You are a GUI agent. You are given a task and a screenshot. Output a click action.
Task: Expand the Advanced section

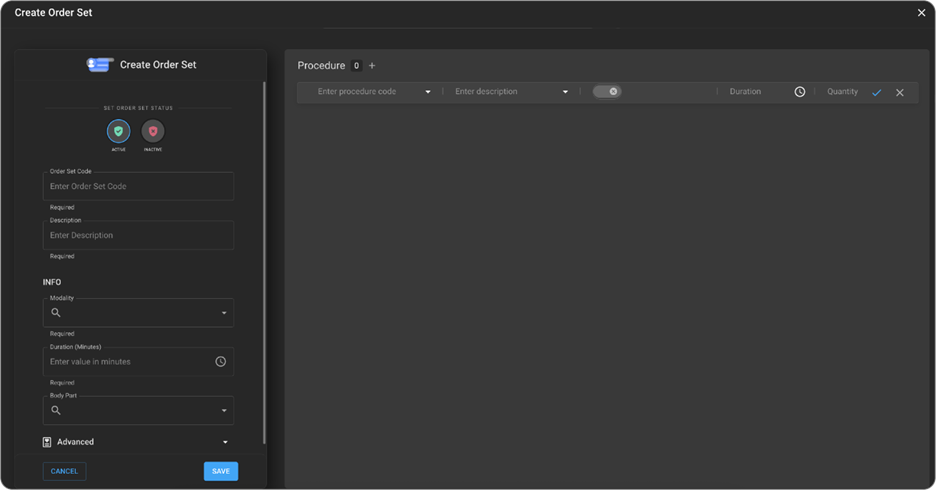[x=225, y=442]
